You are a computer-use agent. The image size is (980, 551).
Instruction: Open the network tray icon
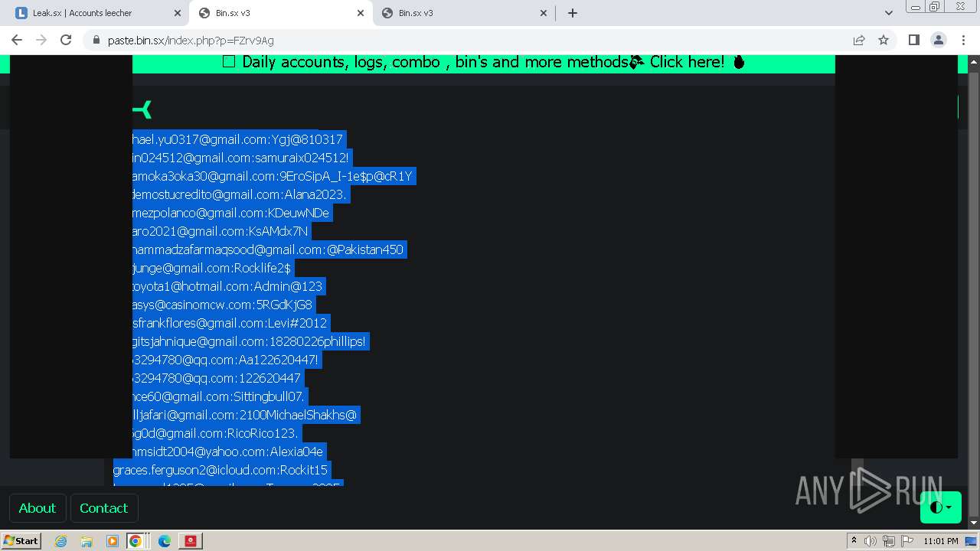[x=889, y=541]
